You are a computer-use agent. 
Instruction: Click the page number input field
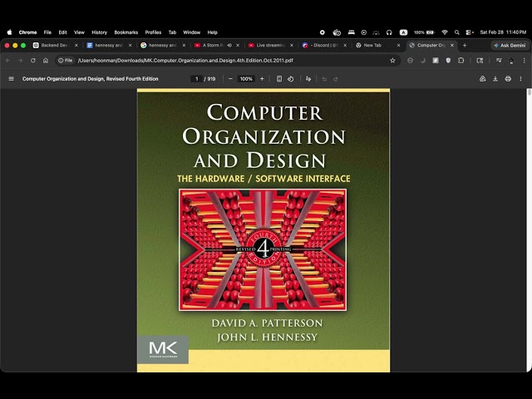pyautogui.click(x=196, y=79)
